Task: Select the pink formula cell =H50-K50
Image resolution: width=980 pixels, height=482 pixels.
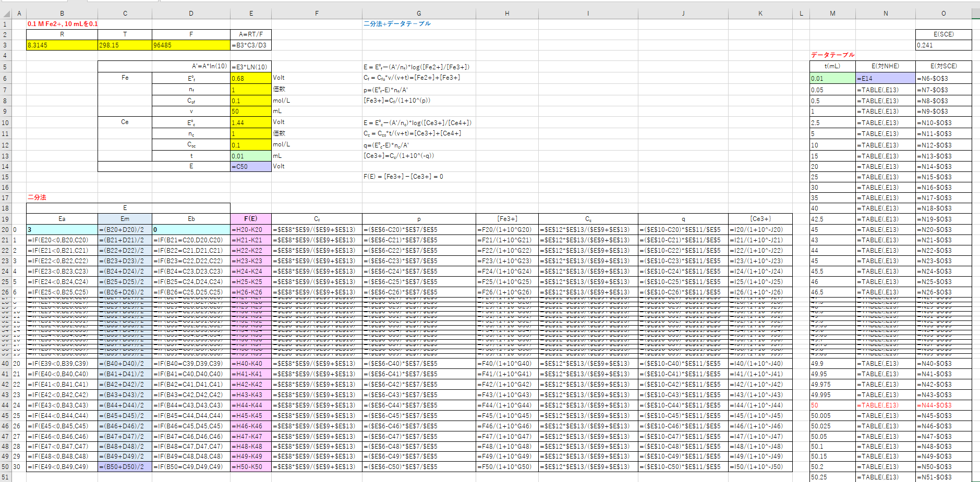Action: point(251,467)
